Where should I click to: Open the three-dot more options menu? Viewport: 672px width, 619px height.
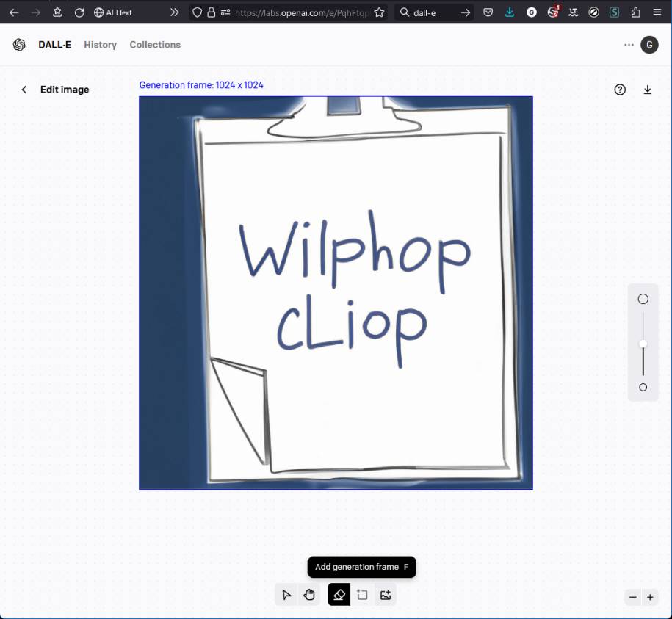click(629, 45)
